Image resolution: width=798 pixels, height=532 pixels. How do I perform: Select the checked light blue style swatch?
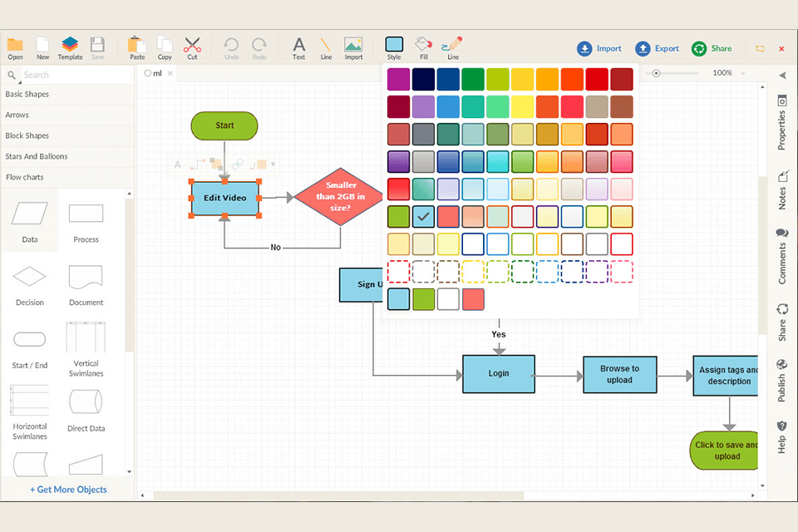(423, 217)
